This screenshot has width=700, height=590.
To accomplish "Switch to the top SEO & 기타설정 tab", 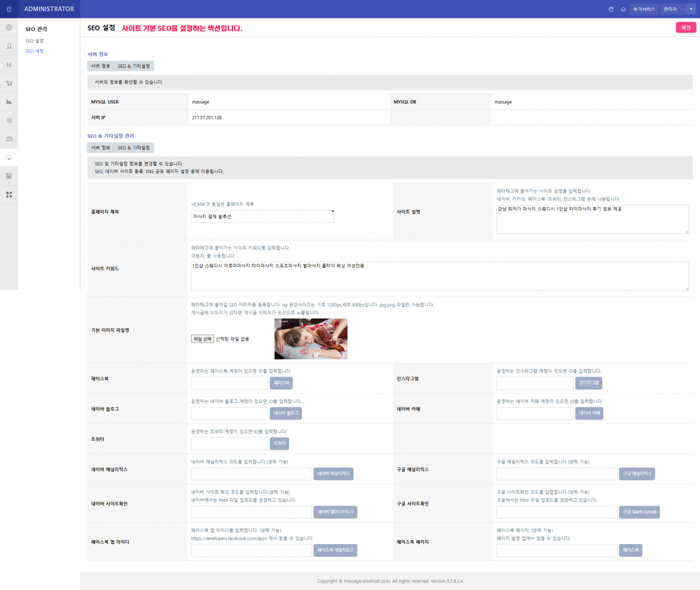I will pyautogui.click(x=133, y=66).
